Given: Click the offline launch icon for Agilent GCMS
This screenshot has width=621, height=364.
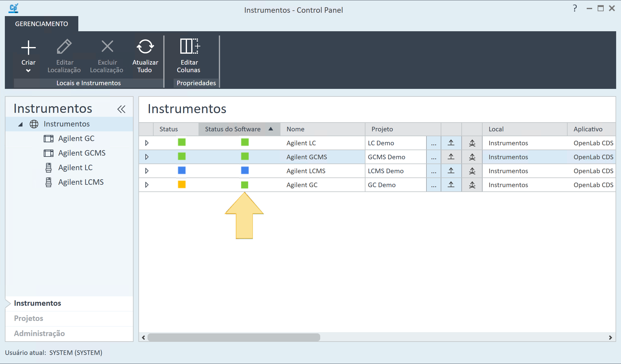Looking at the screenshot, I should point(472,157).
